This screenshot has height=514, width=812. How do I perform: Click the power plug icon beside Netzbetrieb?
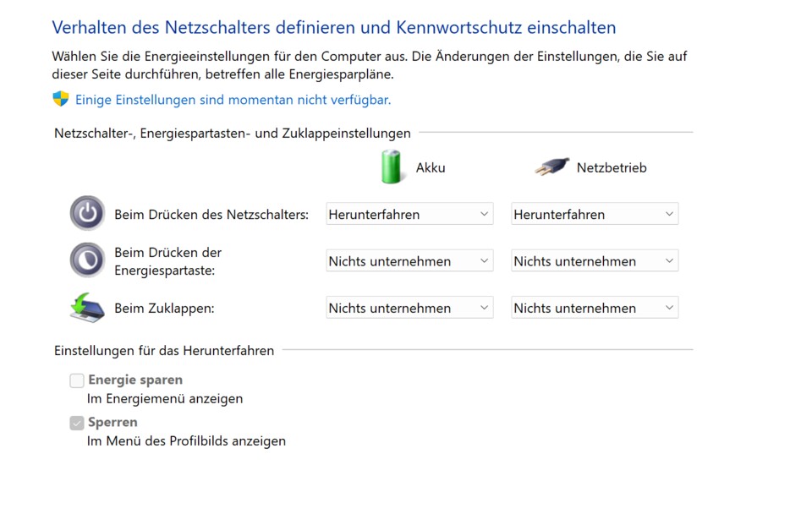click(x=551, y=167)
